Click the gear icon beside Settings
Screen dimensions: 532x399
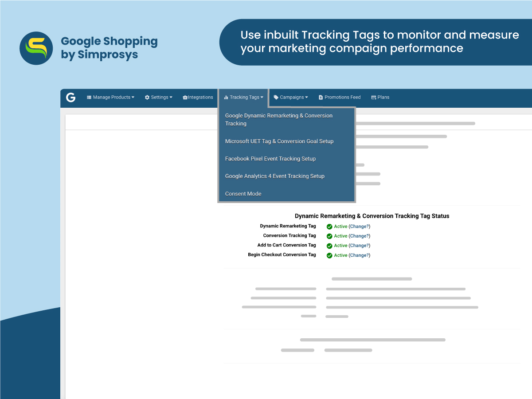[147, 98]
